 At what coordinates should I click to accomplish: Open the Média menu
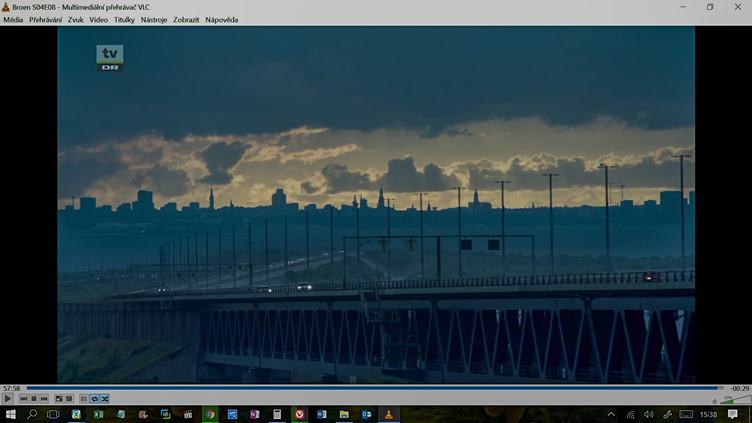coord(13,20)
